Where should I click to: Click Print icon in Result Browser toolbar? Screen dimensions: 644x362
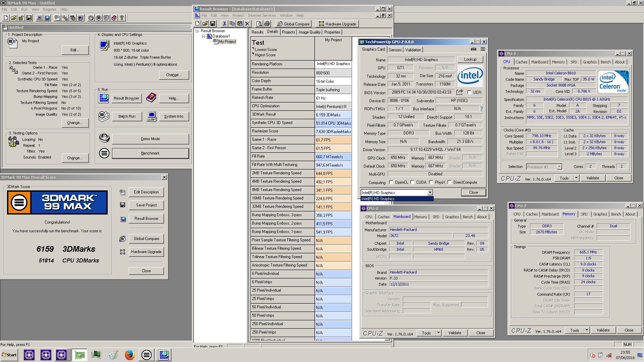267,23
